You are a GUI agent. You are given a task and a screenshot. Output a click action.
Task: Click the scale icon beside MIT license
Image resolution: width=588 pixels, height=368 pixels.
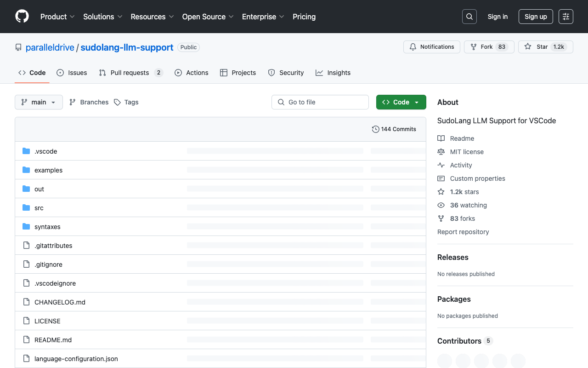click(441, 152)
